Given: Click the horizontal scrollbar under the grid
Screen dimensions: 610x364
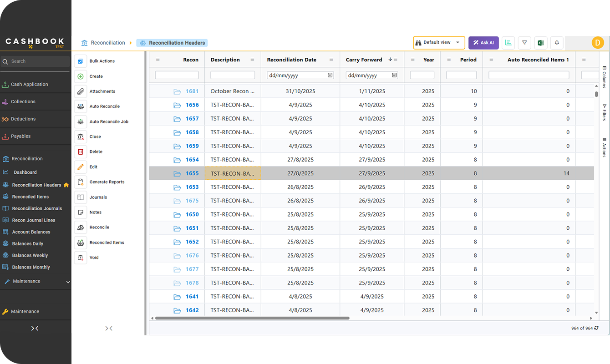Looking at the screenshot, I should [252, 318].
